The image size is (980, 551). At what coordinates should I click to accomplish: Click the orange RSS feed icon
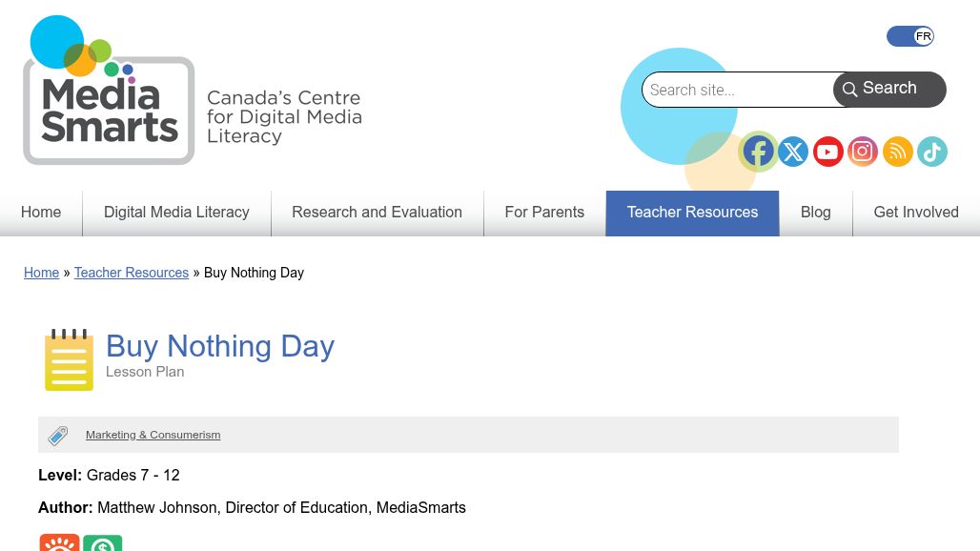(897, 152)
